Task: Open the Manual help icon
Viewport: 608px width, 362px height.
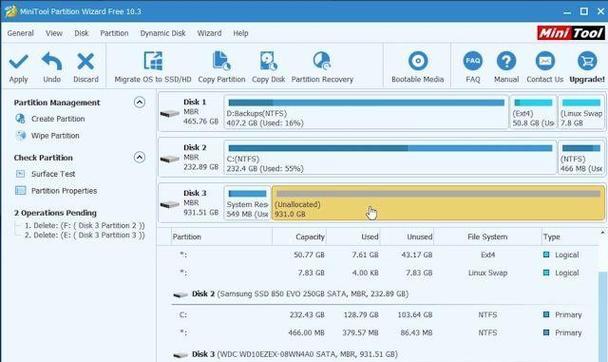Action: [x=506, y=61]
